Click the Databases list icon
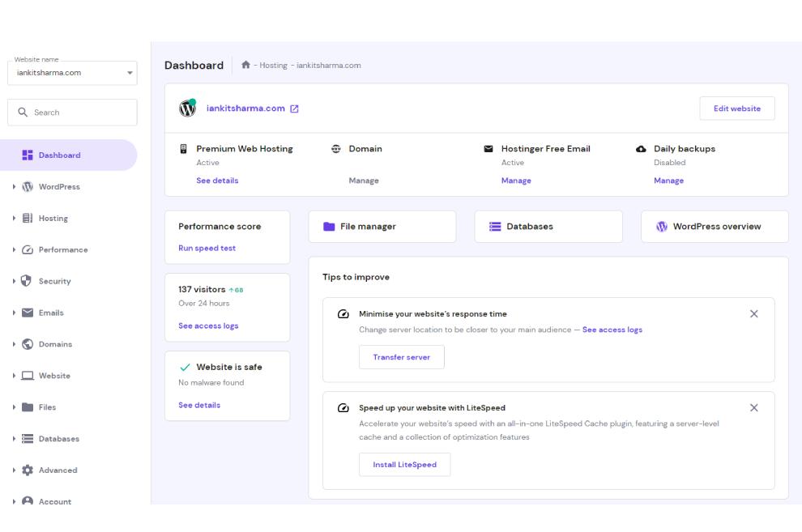Viewport: 802px width, 532px height. pos(495,227)
